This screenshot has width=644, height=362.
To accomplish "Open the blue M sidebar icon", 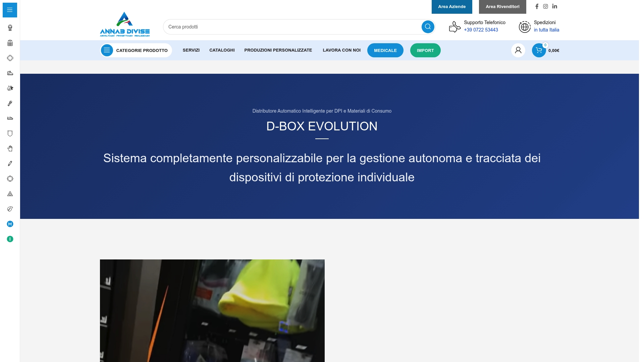I will pyautogui.click(x=10, y=224).
